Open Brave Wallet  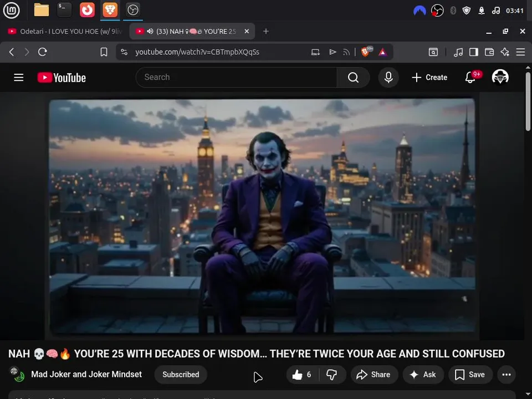tap(489, 52)
